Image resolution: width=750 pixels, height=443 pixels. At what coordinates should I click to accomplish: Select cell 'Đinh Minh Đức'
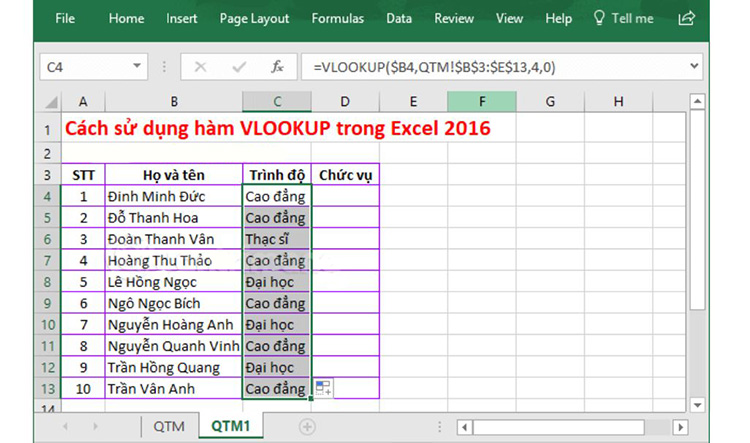pos(174,196)
